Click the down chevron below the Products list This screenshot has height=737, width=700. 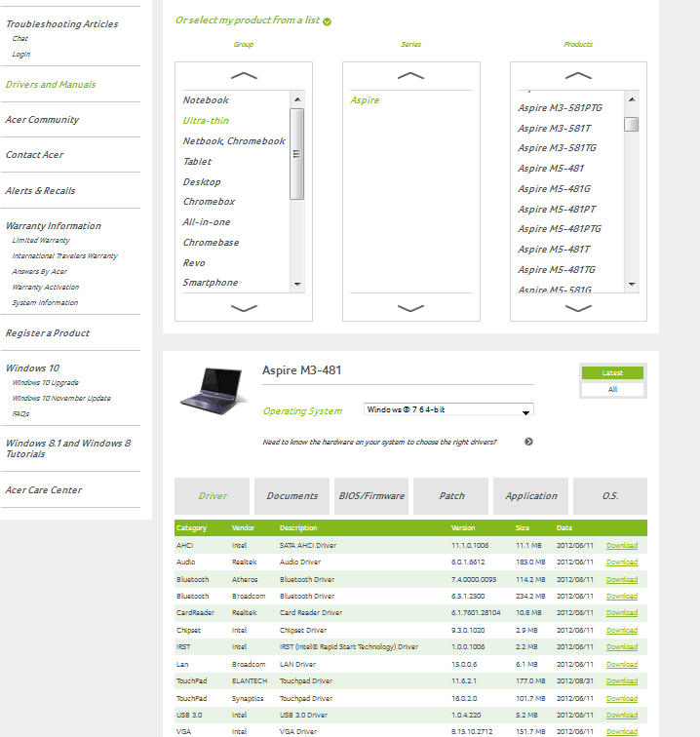pos(578,308)
